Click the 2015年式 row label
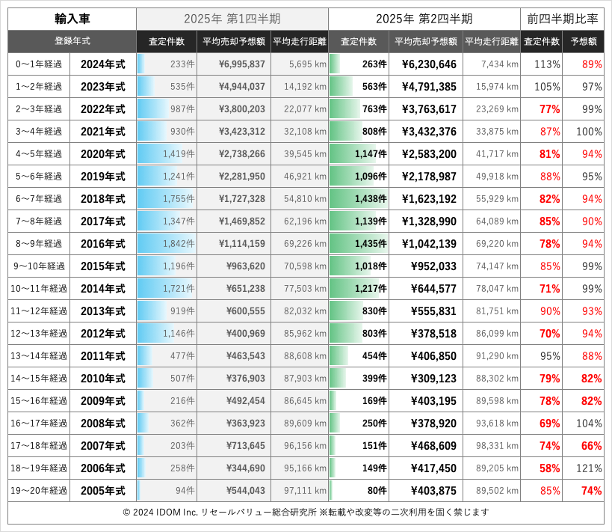The image size is (612, 532). point(103,266)
